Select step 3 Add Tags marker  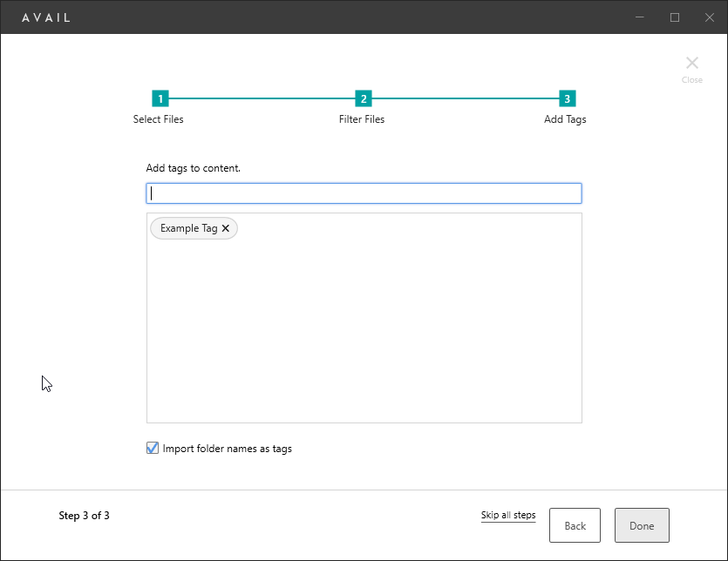click(x=567, y=98)
